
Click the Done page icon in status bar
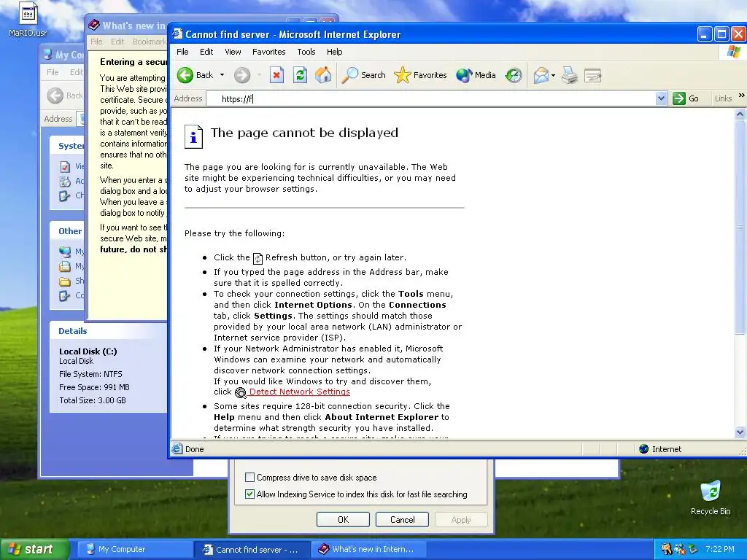click(177, 448)
